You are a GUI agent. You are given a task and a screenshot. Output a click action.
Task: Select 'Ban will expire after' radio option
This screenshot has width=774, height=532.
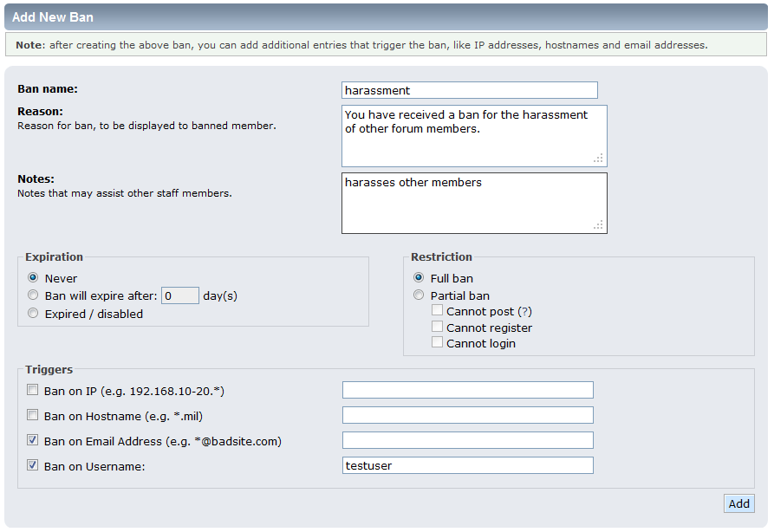[x=33, y=295]
